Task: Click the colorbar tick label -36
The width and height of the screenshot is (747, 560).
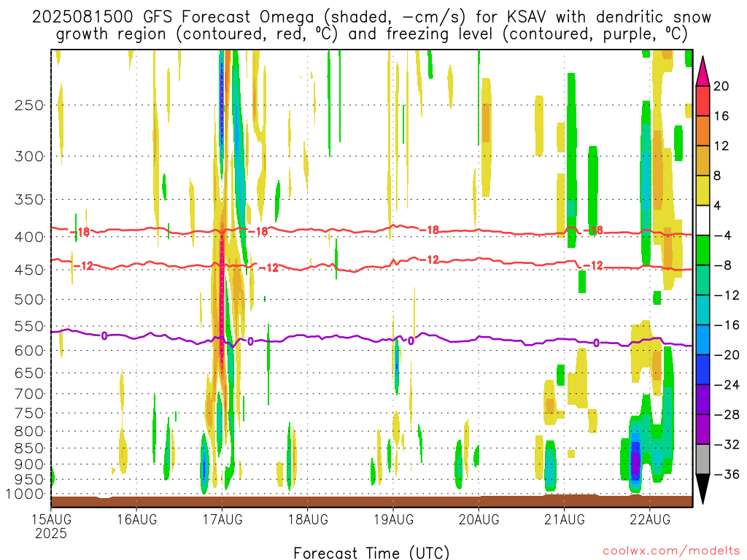Action: [727, 474]
